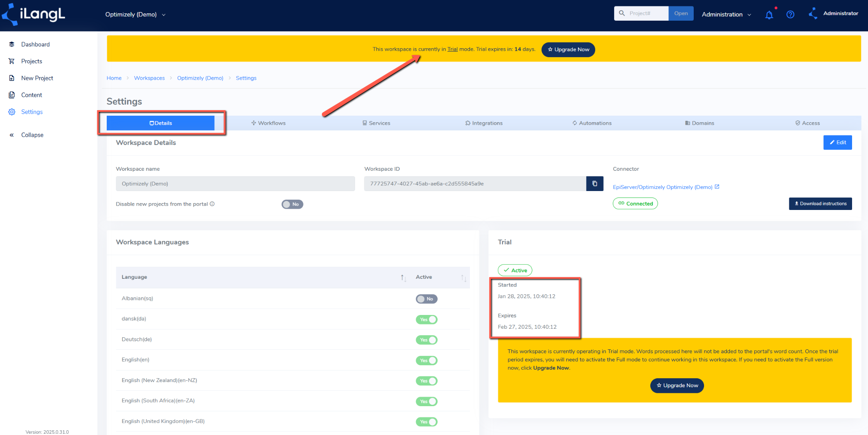Expand the Optimizely (Demo) workspace dropdown
868x435 pixels.
click(x=135, y=15)
